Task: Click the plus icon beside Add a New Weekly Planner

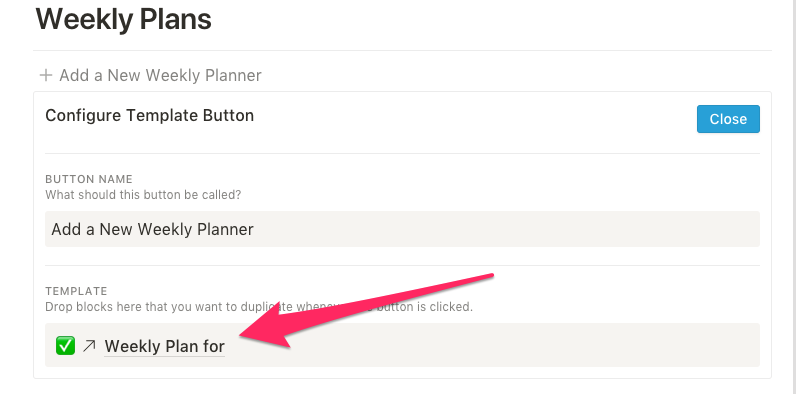Action: point(46,76)
